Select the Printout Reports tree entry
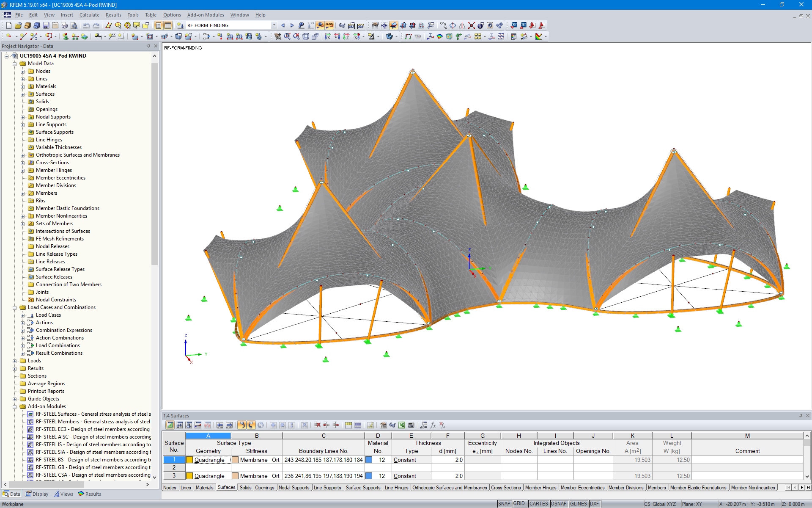This screenshot has width=812, height=508. (46, 391)
